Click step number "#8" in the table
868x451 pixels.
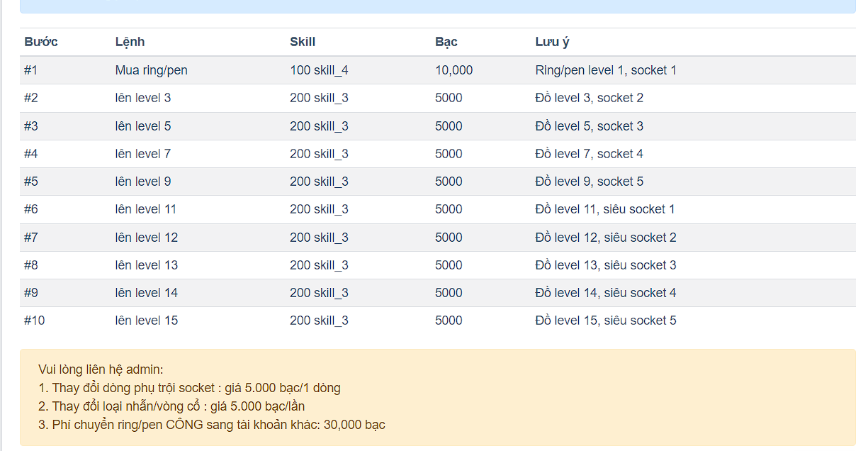[31, 265]
